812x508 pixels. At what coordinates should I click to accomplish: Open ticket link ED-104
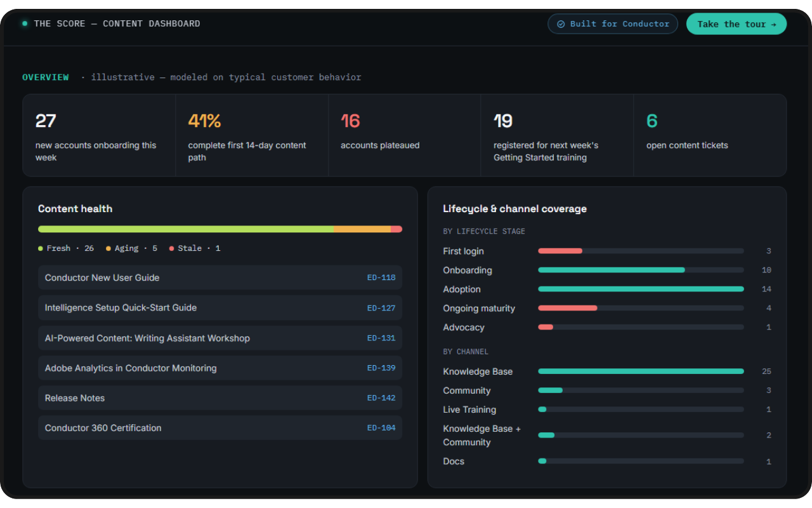click(381, 428)
